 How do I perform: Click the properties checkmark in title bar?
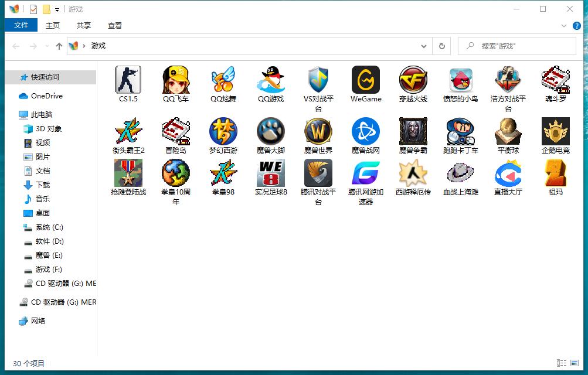[x=33, y=9]
